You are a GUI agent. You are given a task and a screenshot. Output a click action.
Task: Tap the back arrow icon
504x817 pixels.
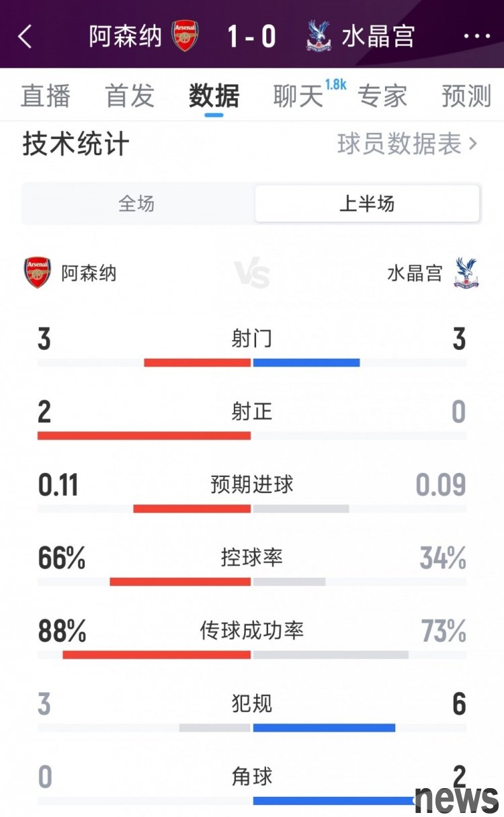pyautogui.click(x=26, y=36)
